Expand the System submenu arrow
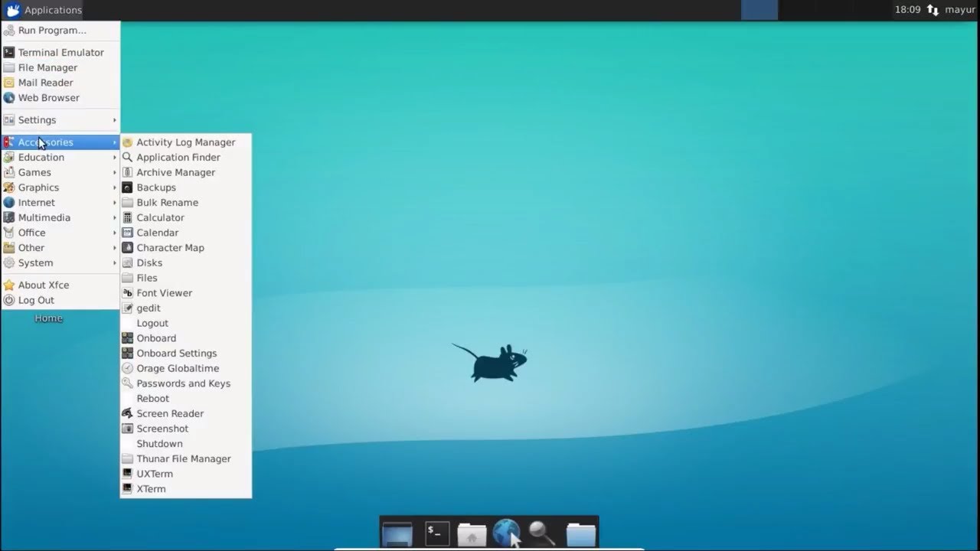The height and width of the screenshot is (551, 980). click(115, 263)
